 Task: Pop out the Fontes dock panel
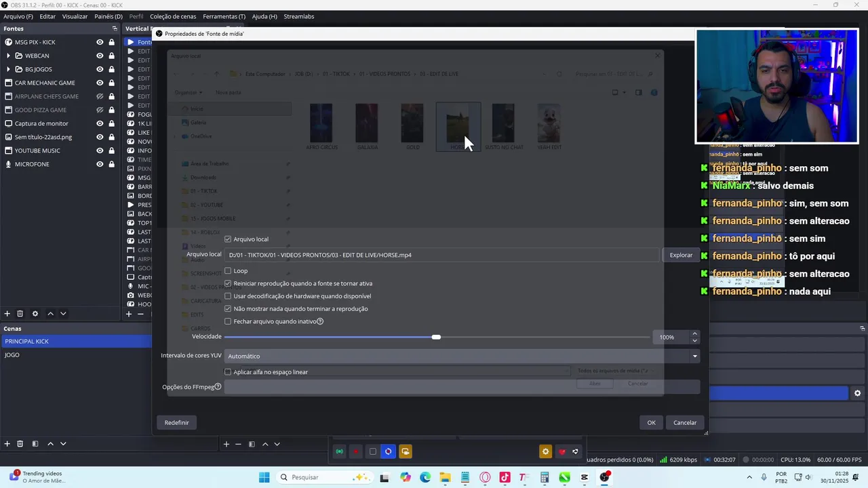pos(115,28)
